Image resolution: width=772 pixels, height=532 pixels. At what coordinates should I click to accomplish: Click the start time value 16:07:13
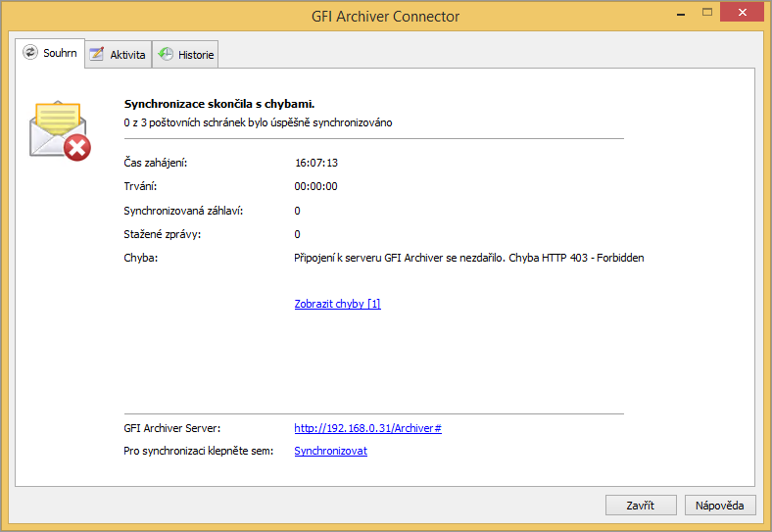pyautogui.click(x=316, y=163)
